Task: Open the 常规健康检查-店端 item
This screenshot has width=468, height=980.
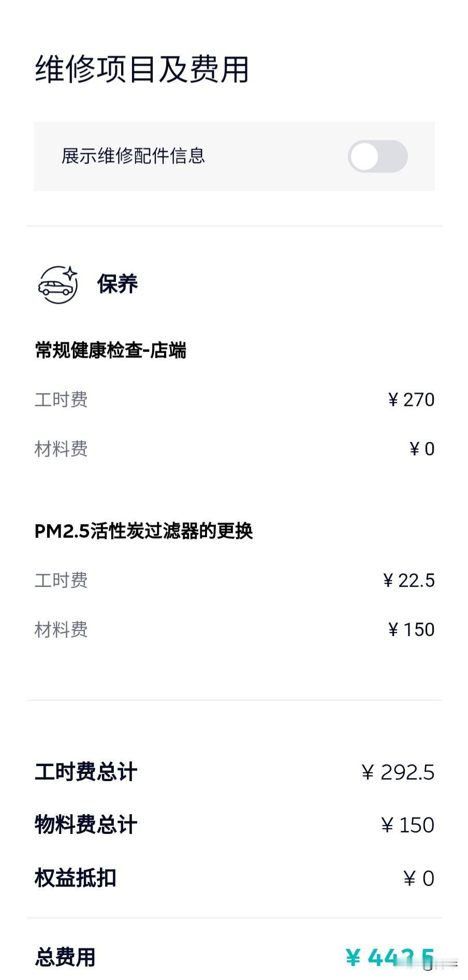Action: (110, 351)
